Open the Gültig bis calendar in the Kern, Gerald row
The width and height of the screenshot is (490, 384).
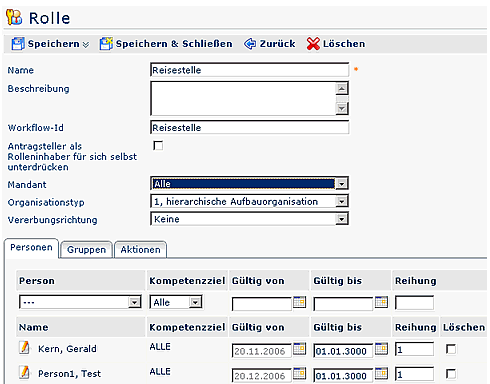pos(381,349)
